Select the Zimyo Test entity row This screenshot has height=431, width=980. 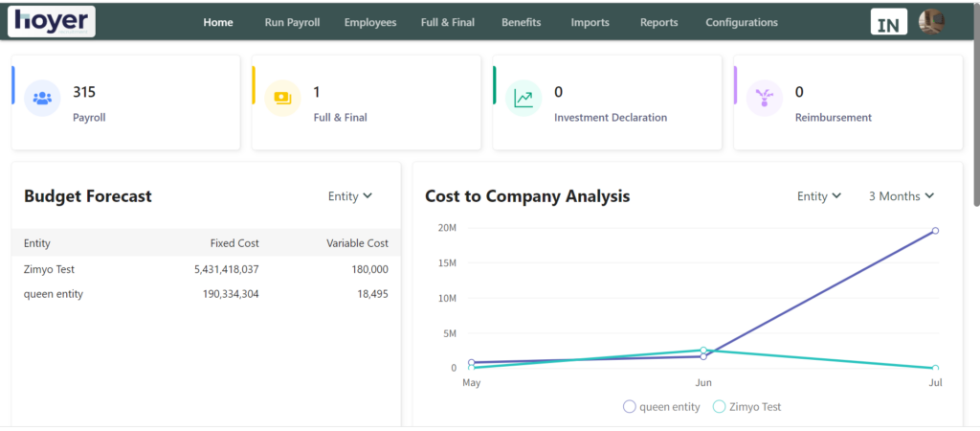pos(206,270)
